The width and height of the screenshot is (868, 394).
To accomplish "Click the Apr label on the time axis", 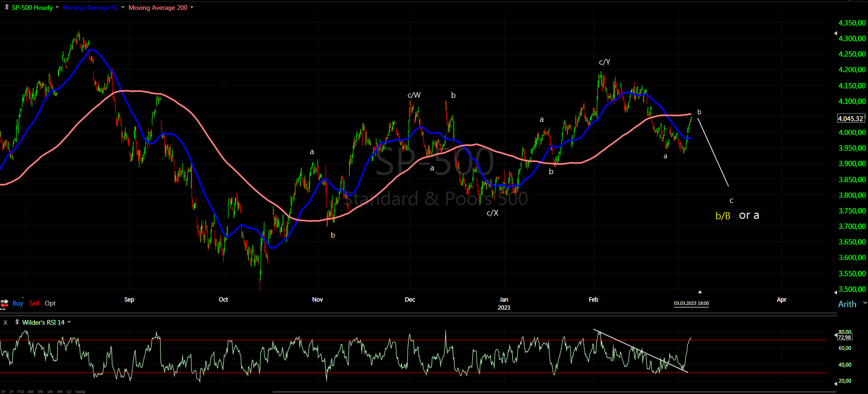I will click(781, 299).
